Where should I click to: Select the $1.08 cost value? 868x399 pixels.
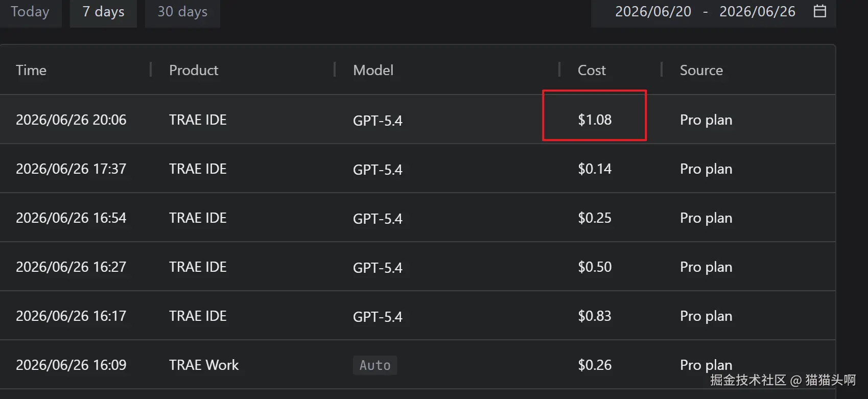pos(595,120)
